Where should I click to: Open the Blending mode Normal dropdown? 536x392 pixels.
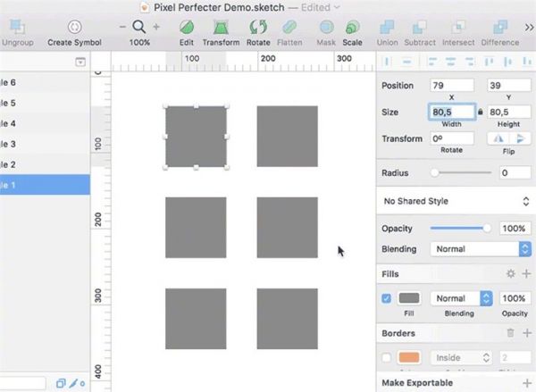point(468,249)
